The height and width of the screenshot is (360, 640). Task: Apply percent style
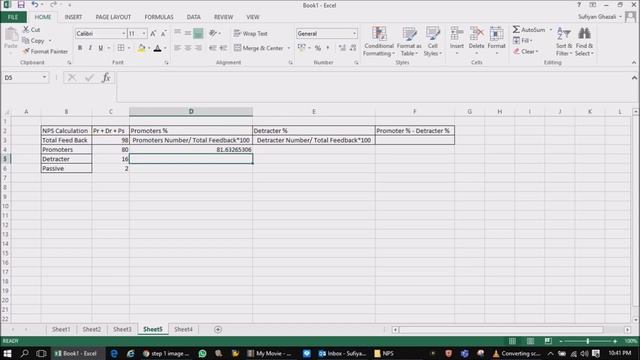[x=318, y=48]
